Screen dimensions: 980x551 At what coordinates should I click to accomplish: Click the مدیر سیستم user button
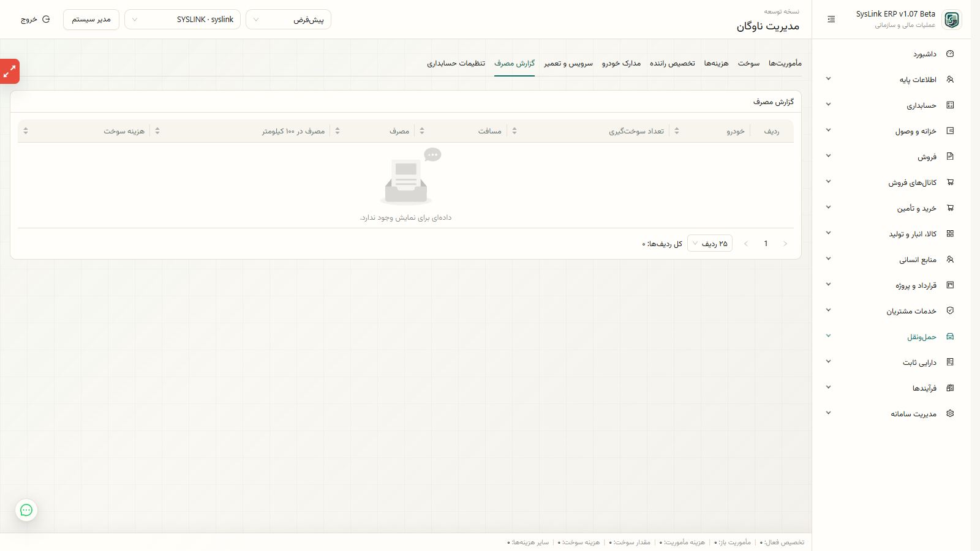coord(91,20)
